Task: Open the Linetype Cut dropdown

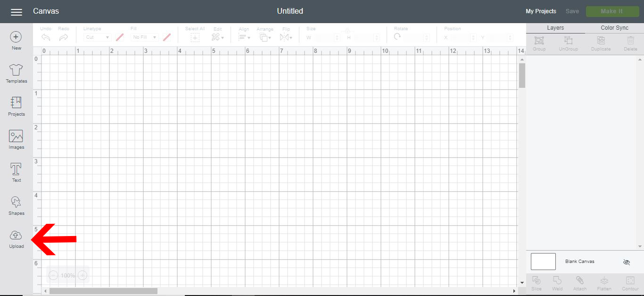Action: click(97, 37)
